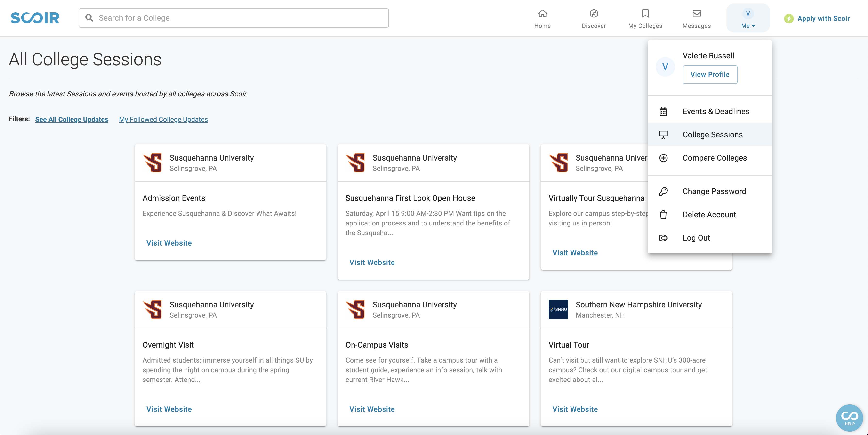Click On-Campus Visits session title
Image resolution: width=868 pixels, height=435 pixels.
tap(376, 345)
